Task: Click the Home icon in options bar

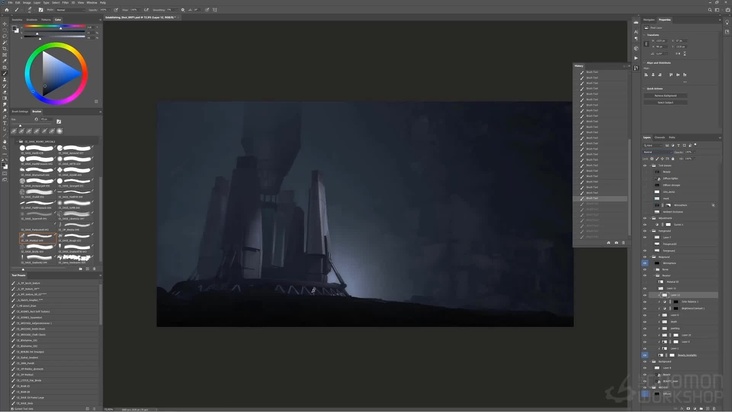Action: point(6,10)
